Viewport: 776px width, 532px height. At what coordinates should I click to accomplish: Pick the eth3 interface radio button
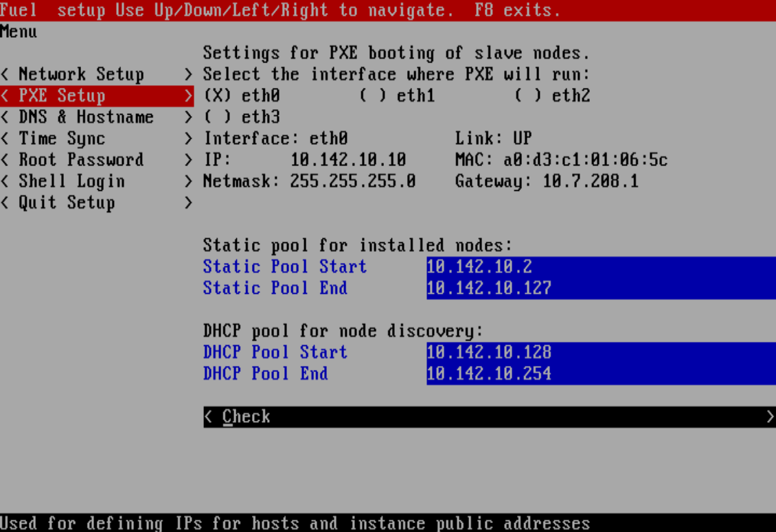242,117
